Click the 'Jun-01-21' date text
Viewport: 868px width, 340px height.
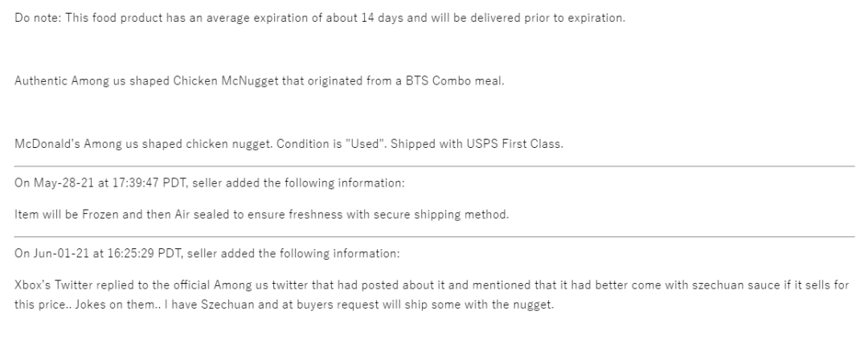coord(61,254)
